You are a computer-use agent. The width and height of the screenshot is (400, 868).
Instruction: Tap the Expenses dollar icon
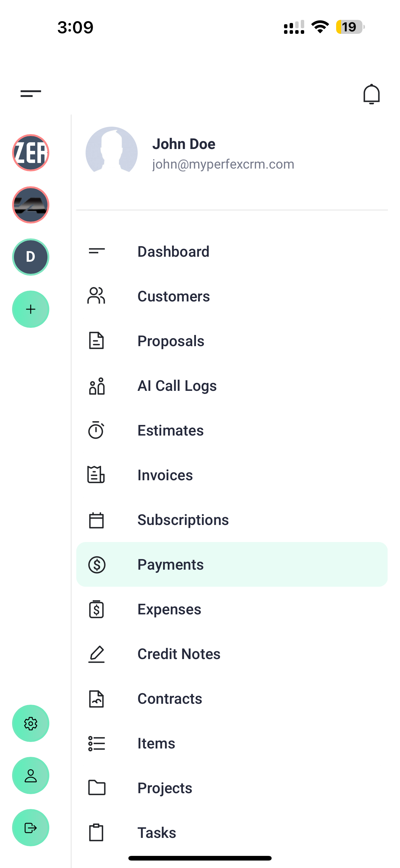[96, 609]
